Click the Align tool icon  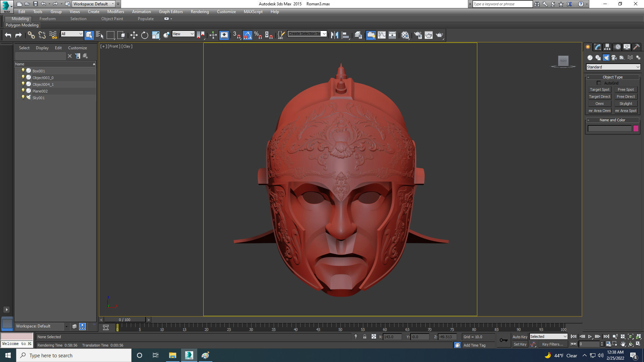345,35
